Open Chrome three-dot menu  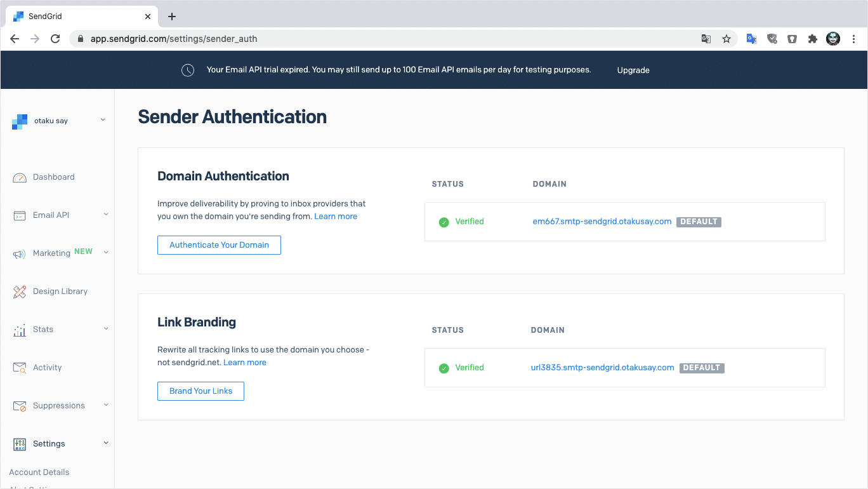(x=854, y=39)
